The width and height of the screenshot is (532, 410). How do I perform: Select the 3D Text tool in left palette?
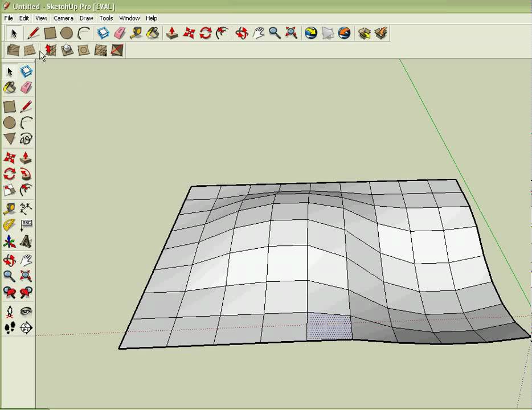pyautogui.click(x=26, y=241)
